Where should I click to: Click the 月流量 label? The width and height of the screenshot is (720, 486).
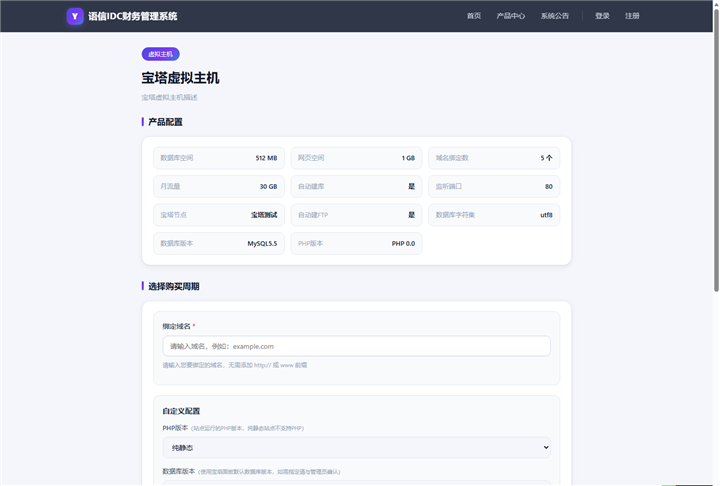tap(170, 186)
